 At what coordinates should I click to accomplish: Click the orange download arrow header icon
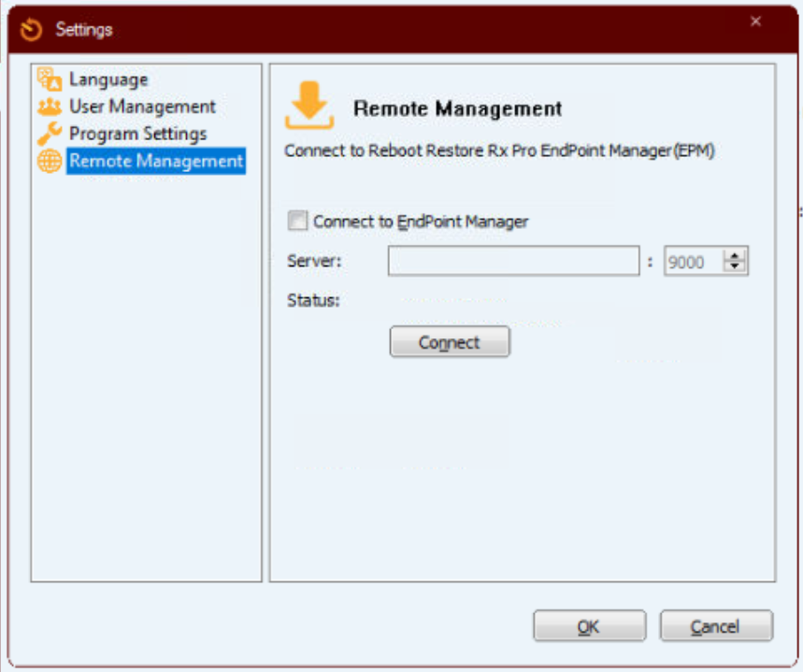(309, 105)
